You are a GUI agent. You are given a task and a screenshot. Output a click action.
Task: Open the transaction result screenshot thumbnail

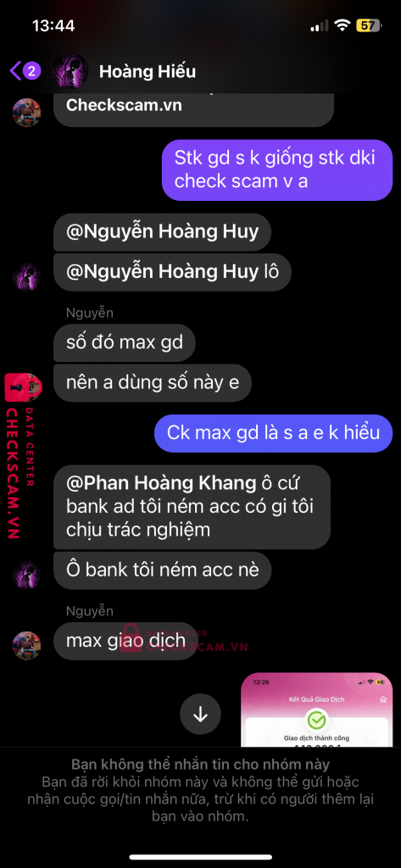pyautogui.click(x=317, y=709)
